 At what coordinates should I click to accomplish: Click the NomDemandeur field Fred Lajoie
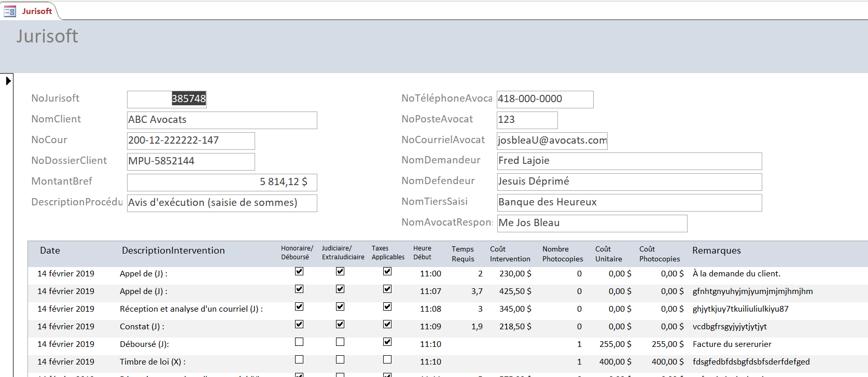tap(629, 161)
